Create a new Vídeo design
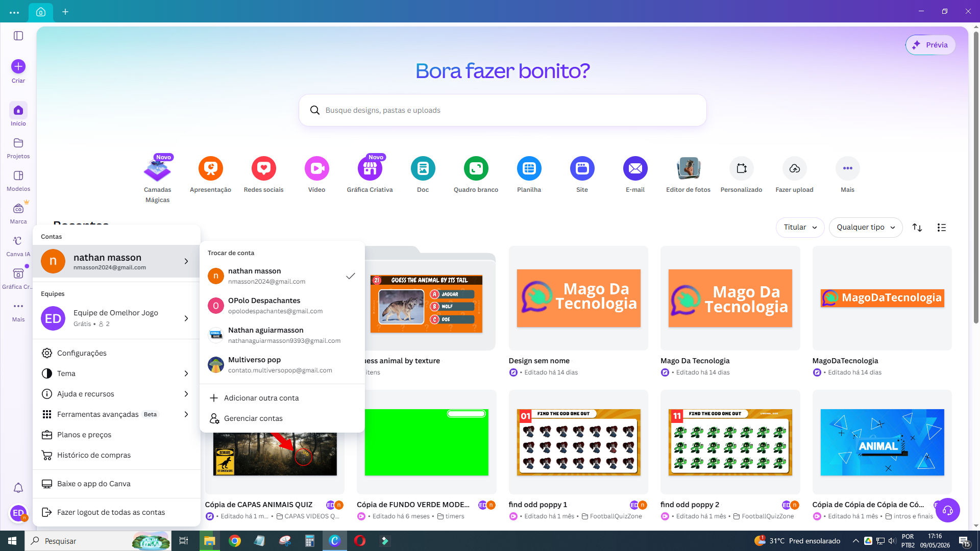 tap(316, 174)
